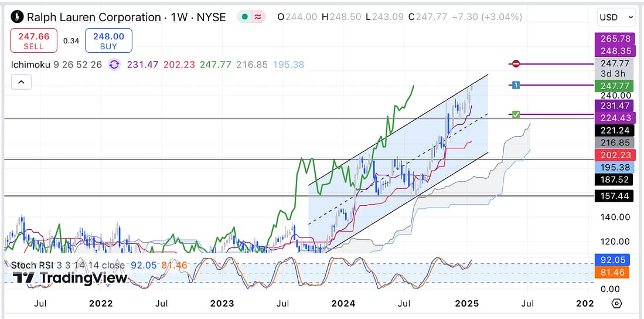Open chart settings via the bottom-right gear icon

[x=616, y=303]
